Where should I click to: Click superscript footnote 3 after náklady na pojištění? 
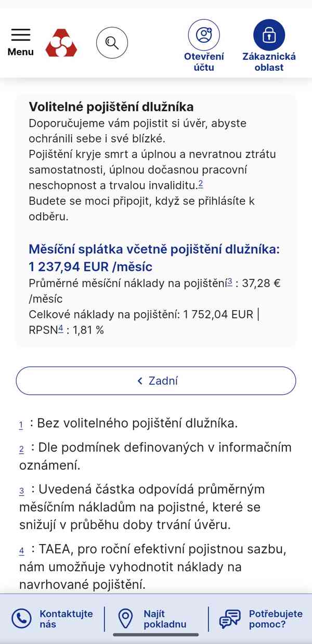pyautogui.click(x=230, y=281)
